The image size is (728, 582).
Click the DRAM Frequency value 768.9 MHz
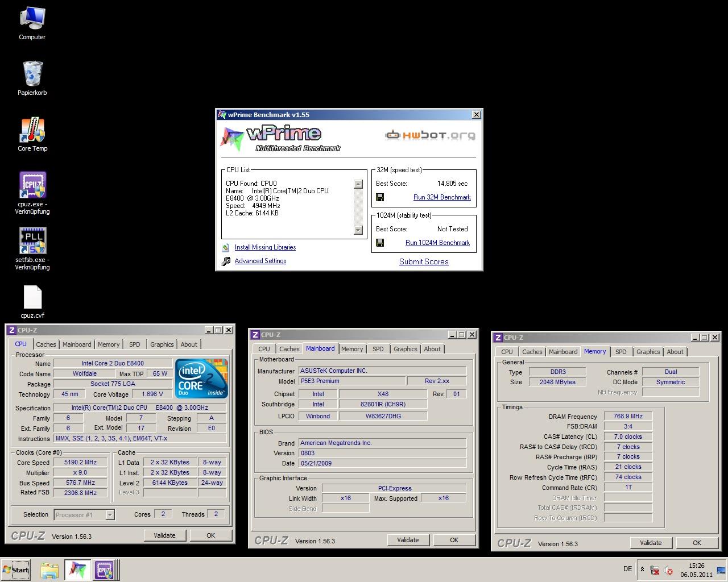628,417
